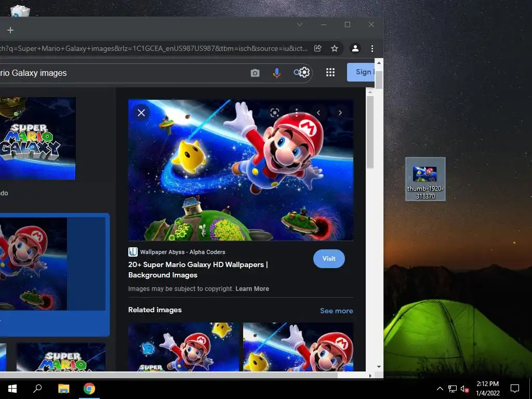Click the Chrome address bar URL
532x399 pixels.
[154, 48]
